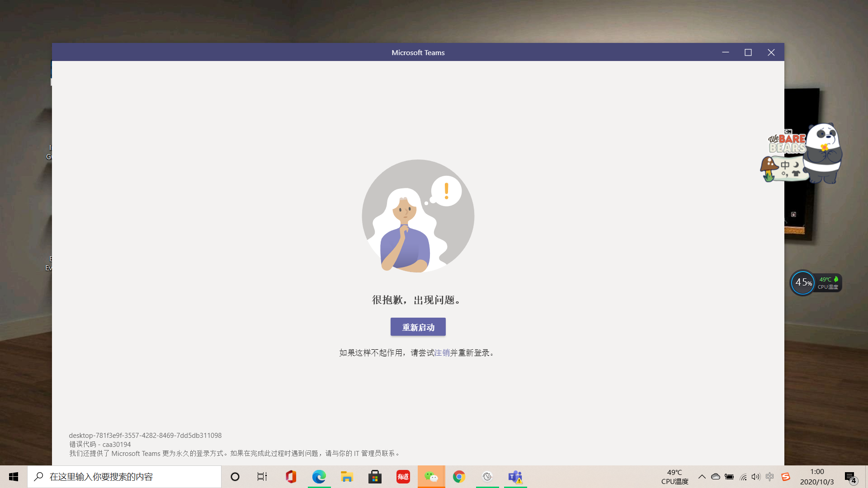Close the Microsoft Teams window
Screen dimensions: 868x488
771,52
